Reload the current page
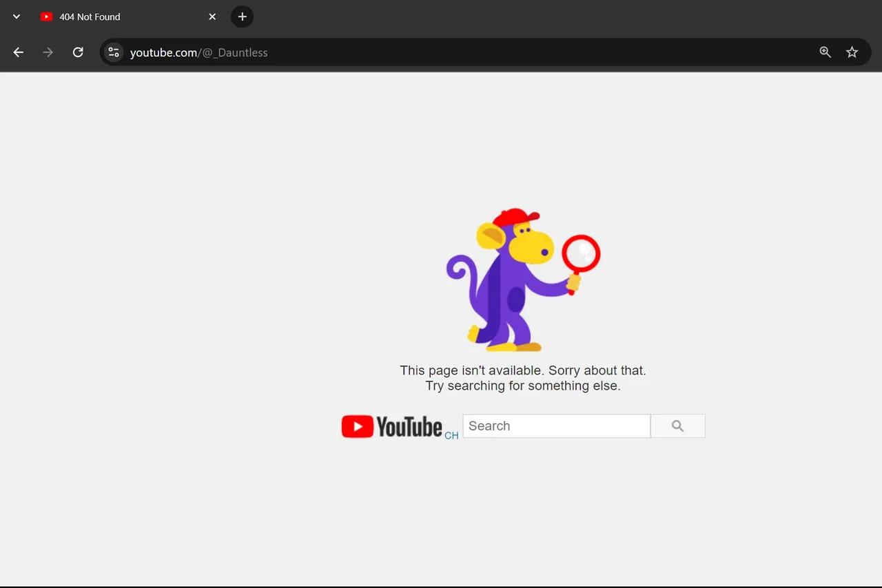This screenshot has width=882, height=588. point(78,52)
